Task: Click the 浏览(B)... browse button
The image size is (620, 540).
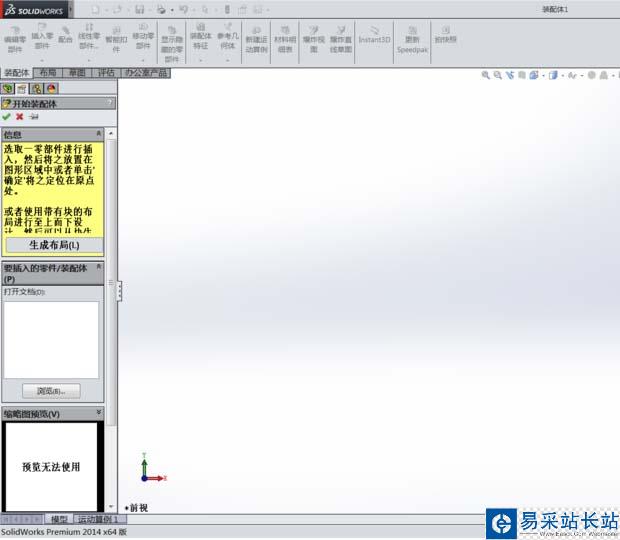Action: (51, 391)
